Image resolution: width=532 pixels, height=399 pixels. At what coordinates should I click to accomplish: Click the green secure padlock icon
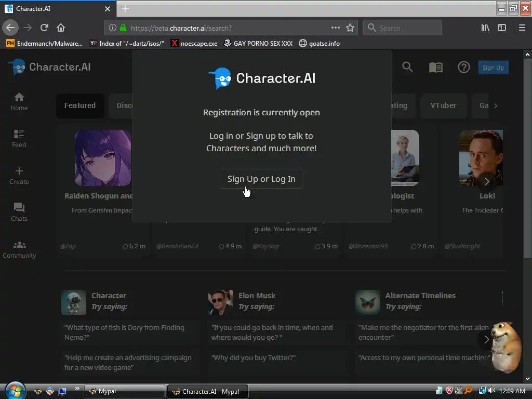pos(123,28)
